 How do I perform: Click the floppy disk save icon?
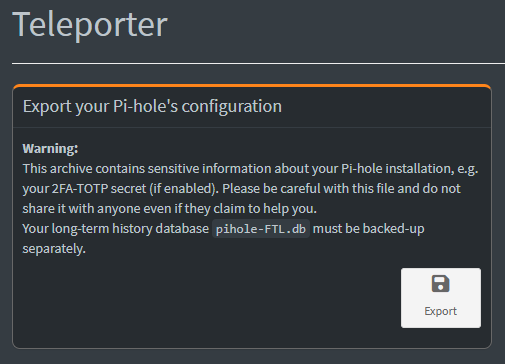440,284
